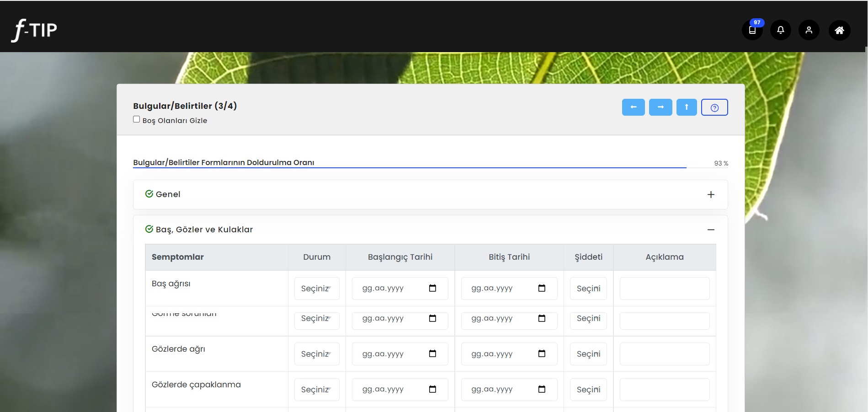Click Açıklama field for Gözlerde ağrı
This screenshot has width=868, height=412.
[665, 354]
